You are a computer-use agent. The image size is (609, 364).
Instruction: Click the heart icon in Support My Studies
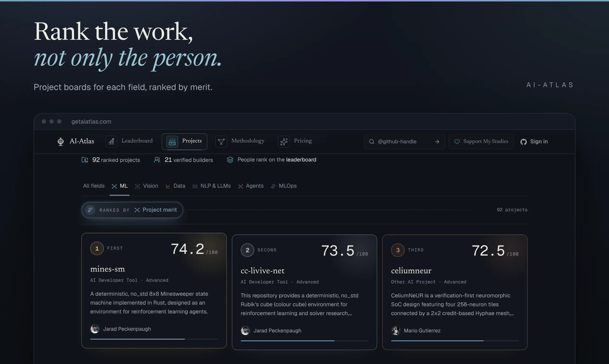[457, 142]
